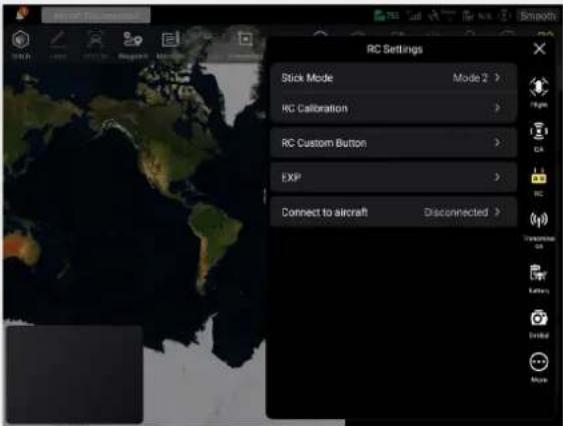Expand the EXP settings row
Image resolution: width=563 pixels, height=426 pixels.
click(394, 177)
